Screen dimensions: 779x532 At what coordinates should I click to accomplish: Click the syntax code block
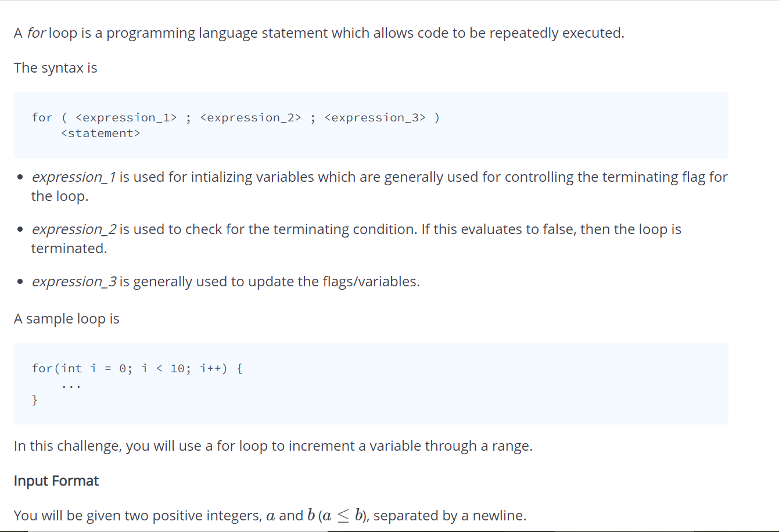point(371,125)
